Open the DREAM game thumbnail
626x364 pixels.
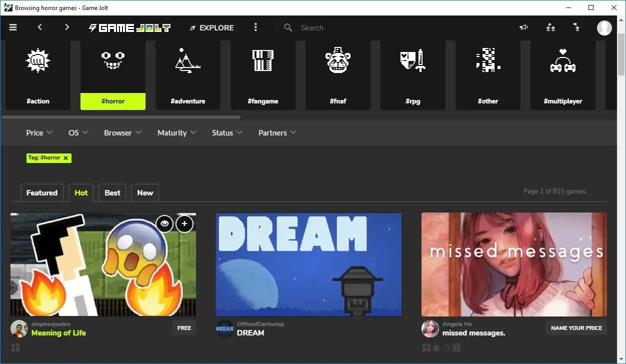click(308, 264)
